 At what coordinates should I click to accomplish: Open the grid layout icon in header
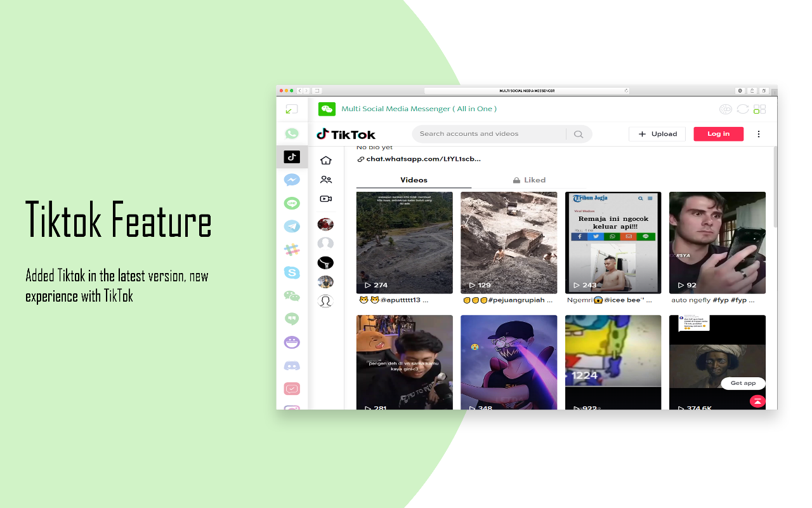[x=759, y=109]
